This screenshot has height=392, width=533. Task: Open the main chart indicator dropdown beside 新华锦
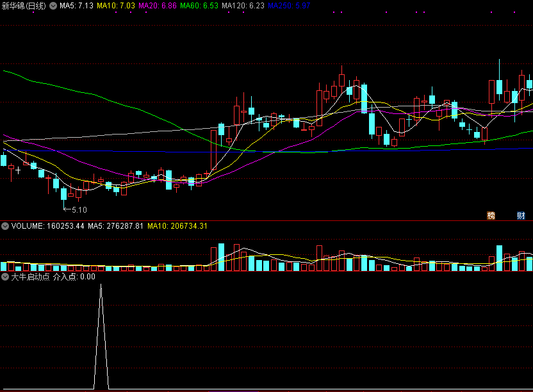click(x=53, y=6)
